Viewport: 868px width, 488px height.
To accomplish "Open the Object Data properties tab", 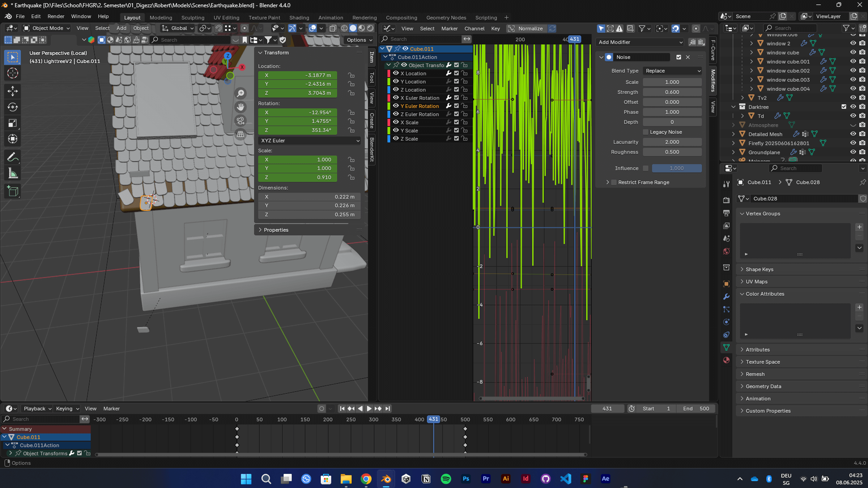I will click(x=726, y=347).
